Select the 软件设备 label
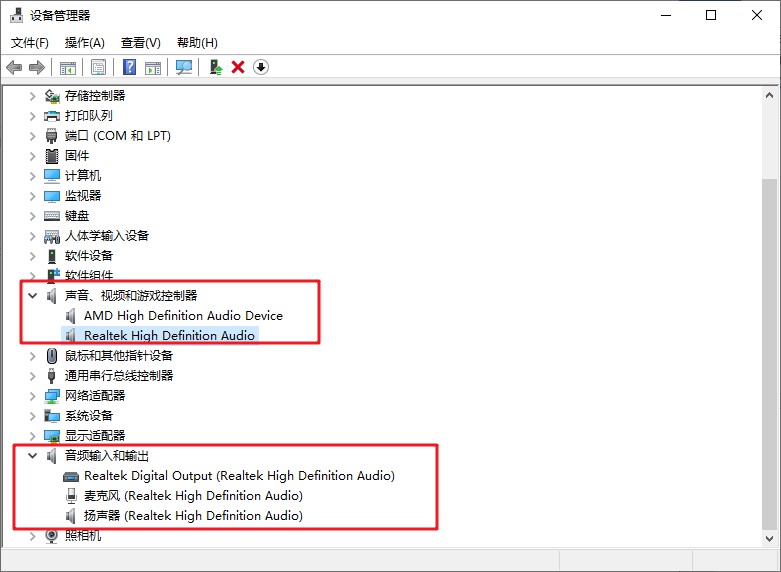Viewport: 781px width, 572px height. (x=89, y=256)
